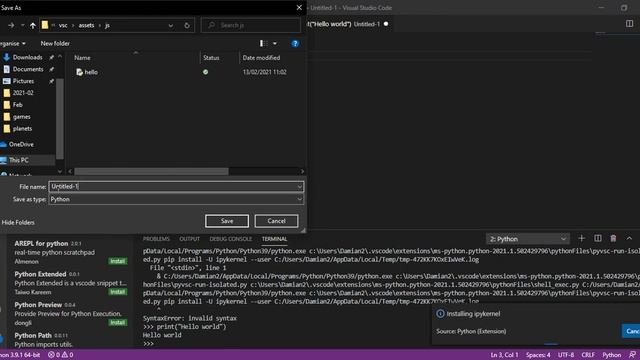640x360 pixels.
Task: Create a new terminal with plus icon
Action: click(582, 238)
